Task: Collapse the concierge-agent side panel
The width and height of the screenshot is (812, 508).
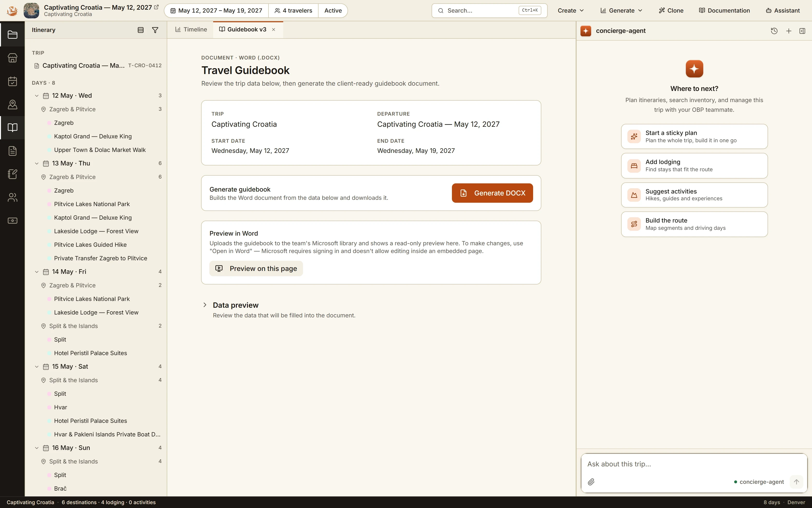Action: click(x=802, y=31)
